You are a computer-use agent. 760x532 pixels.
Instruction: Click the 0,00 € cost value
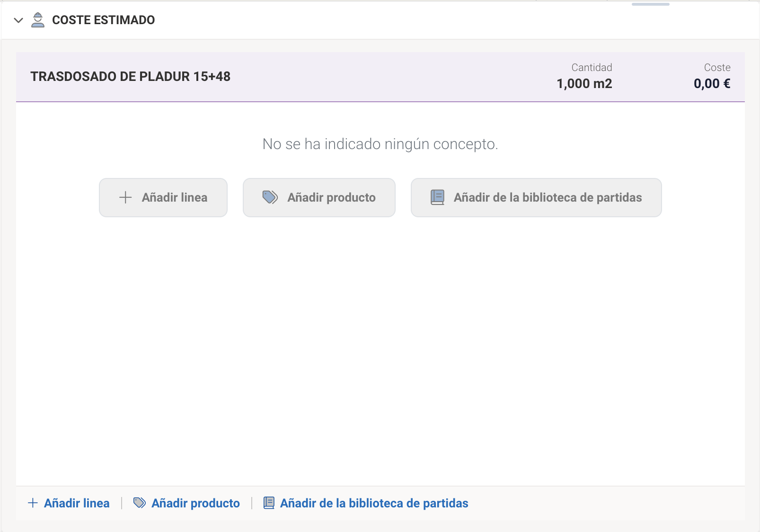click(712, 84)
